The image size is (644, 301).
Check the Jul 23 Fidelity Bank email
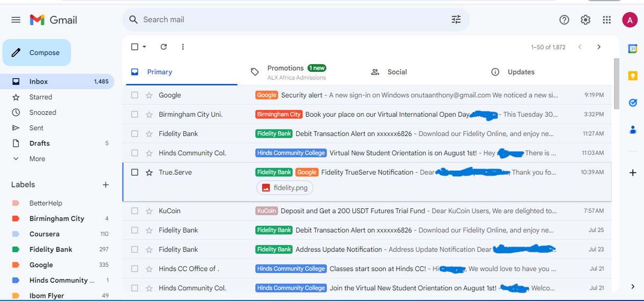tap(135, 250)
